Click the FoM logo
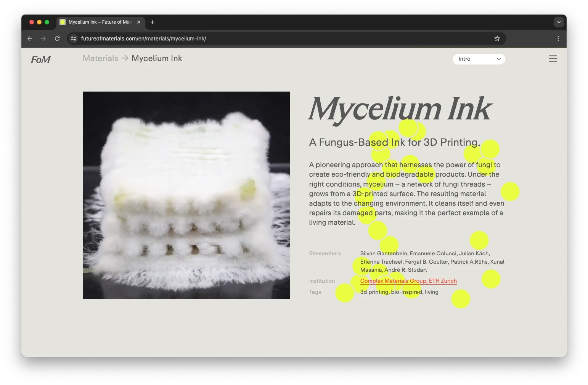Image resolution: width=588 pixels, height=385 pixels. point(40,60)
